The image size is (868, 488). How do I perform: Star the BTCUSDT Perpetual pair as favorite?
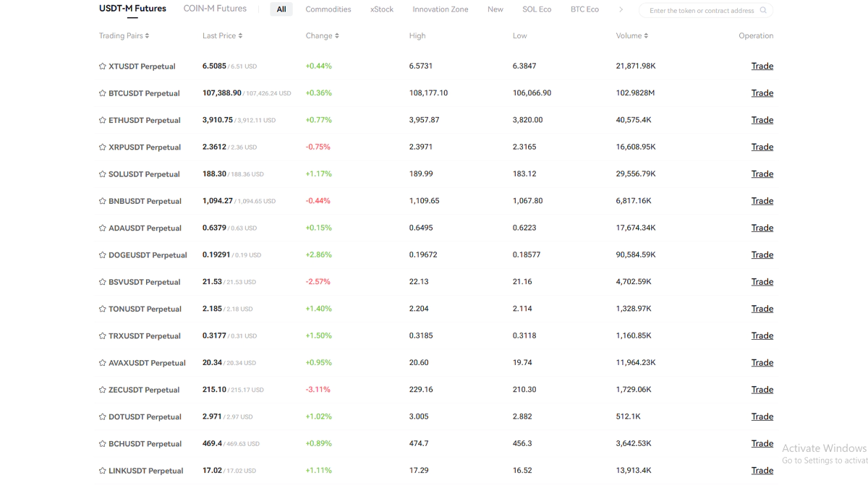coord(102,93)
